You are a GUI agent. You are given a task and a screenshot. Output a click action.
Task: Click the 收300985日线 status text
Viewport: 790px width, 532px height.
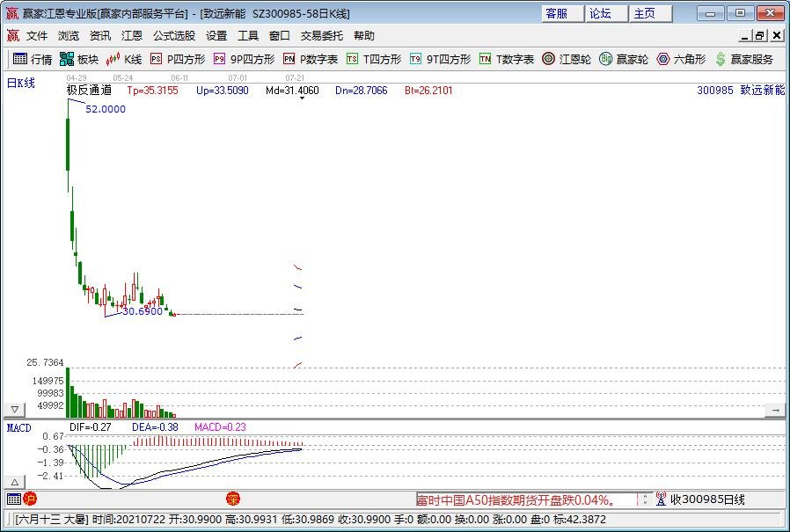pos(707,499)
